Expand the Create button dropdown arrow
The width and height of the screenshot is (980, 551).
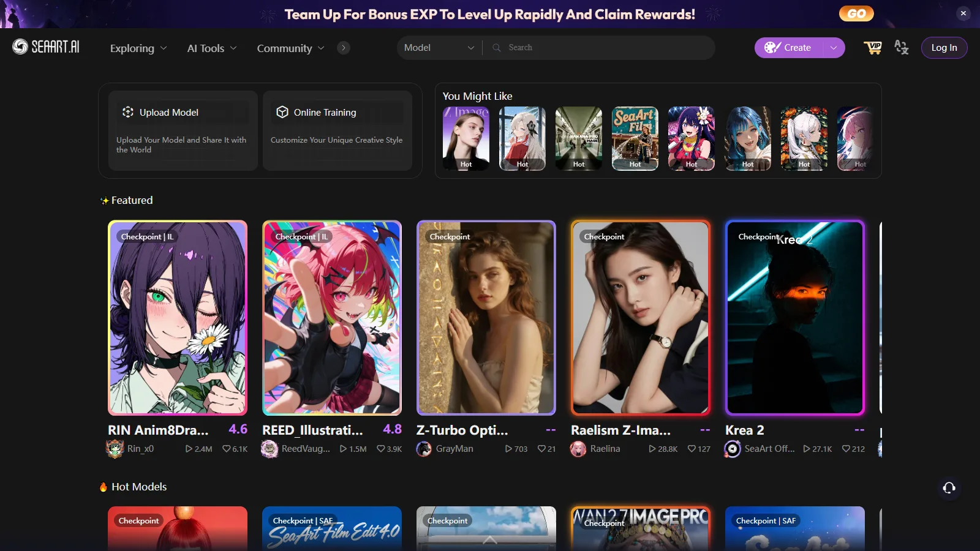click(833, 48)
